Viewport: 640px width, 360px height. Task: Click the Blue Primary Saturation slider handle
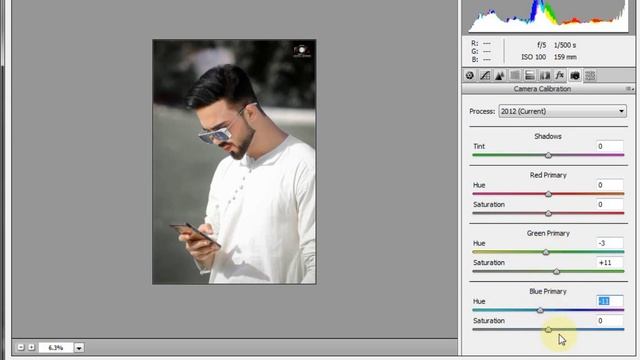[x=548, y=330]
